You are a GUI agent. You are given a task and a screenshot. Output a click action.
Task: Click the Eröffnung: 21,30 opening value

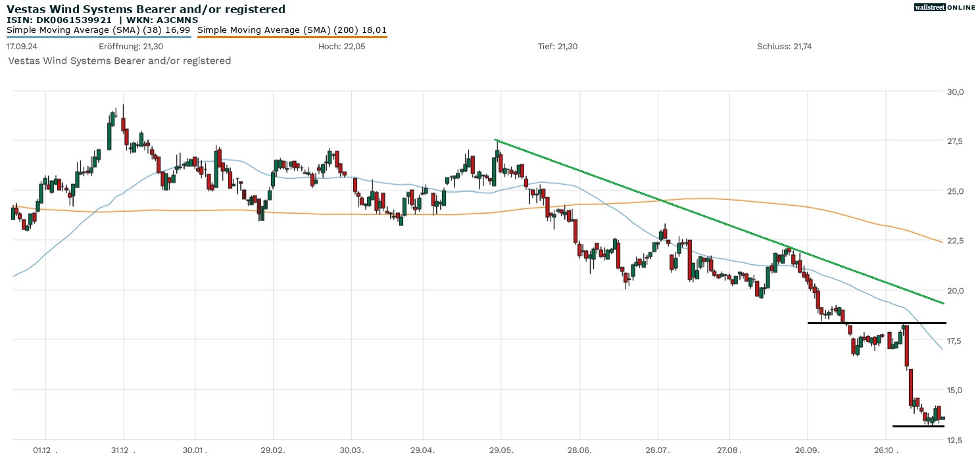coord(131,47)
